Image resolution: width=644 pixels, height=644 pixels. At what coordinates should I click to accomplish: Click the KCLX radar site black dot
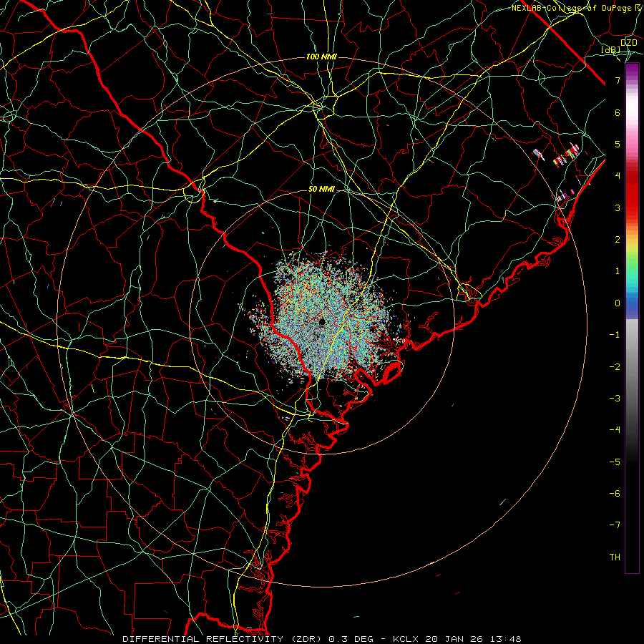coord(322,321)
